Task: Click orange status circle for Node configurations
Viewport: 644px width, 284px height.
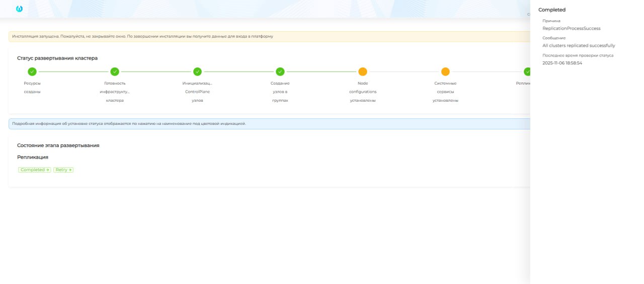Action: tap(363, 72)
